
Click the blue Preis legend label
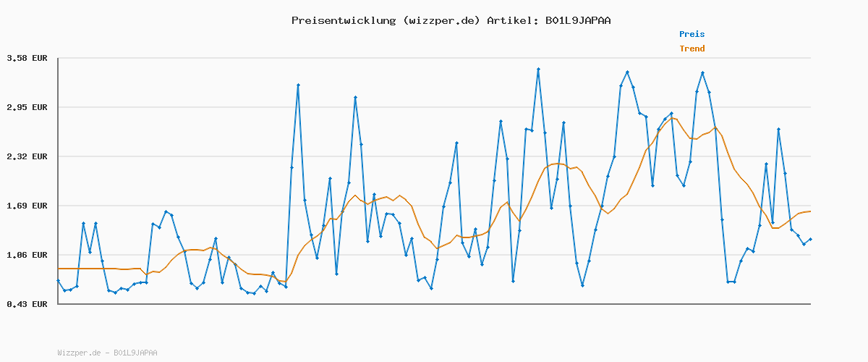pos(692,34)
